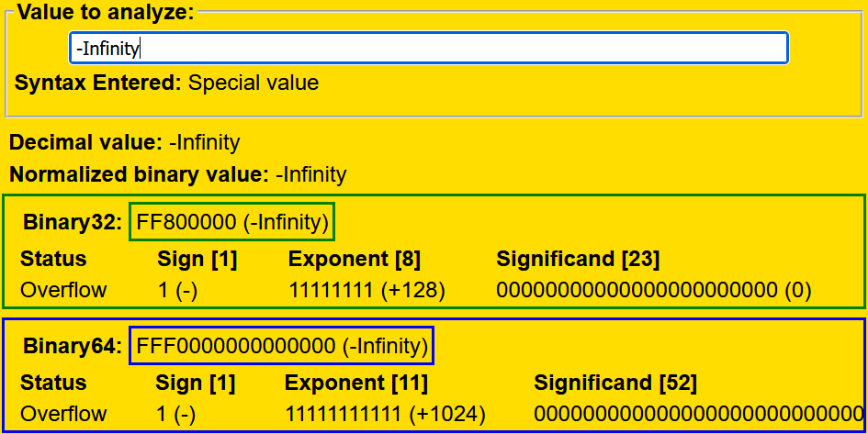The height and width of the screenshot is (434, 868).
Task: Click the Significand [23] column header
Action: [x=578, y=259]
